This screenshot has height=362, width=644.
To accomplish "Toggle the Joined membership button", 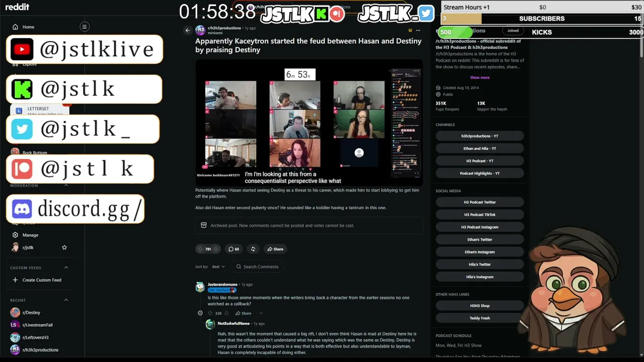I will point(513,31).
